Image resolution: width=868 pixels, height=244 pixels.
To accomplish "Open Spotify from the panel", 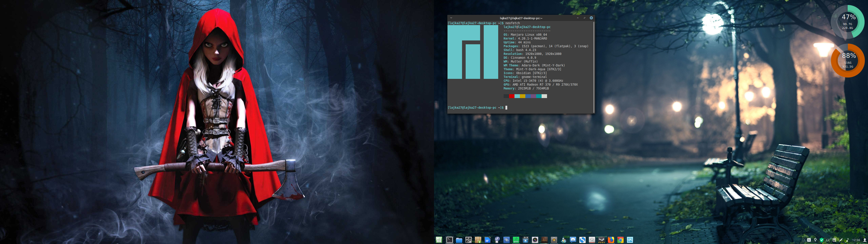I will pos(516,240).
